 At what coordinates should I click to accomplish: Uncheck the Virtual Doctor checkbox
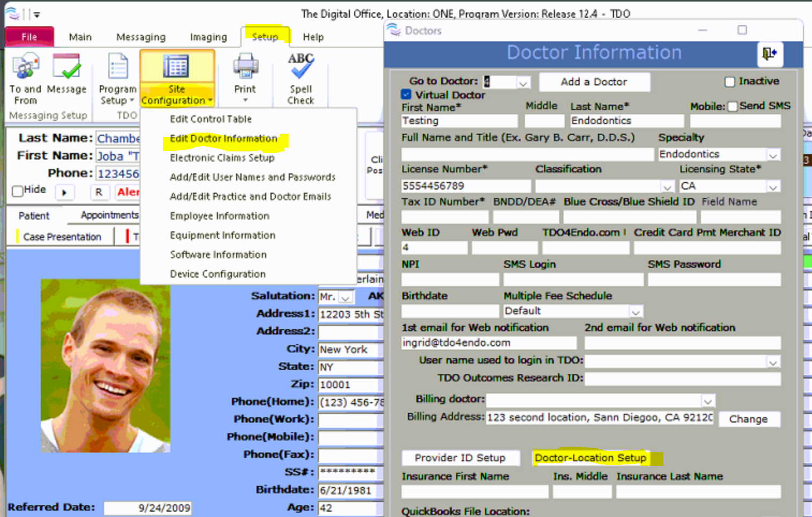(406, 94)
